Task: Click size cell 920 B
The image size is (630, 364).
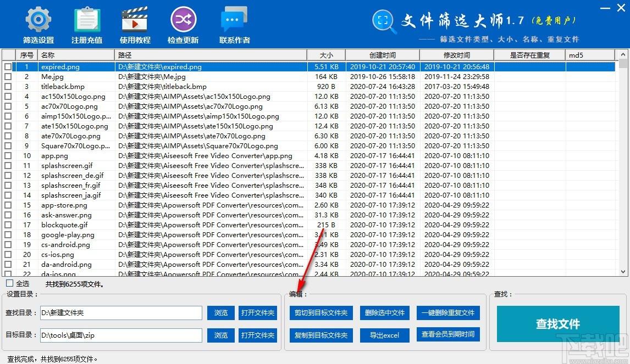Action: [x=326, y=86]
